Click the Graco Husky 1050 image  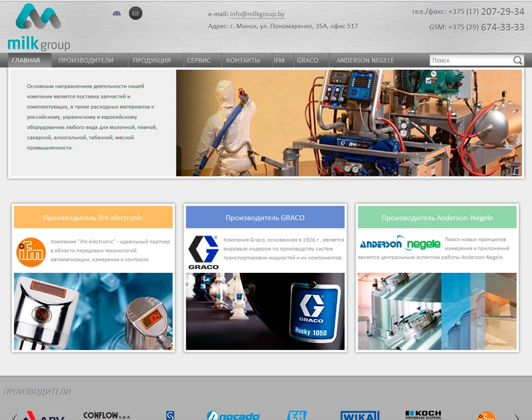coord(265,312)
